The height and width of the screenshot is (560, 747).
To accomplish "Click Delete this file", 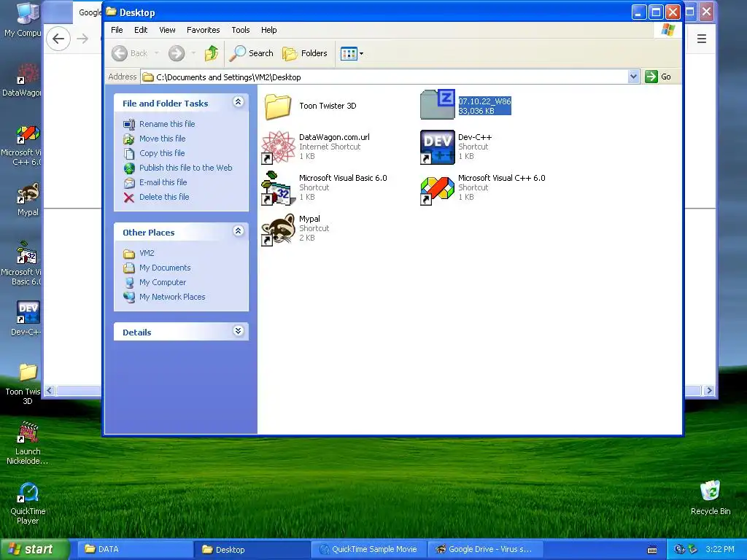I will coord(164,197).
